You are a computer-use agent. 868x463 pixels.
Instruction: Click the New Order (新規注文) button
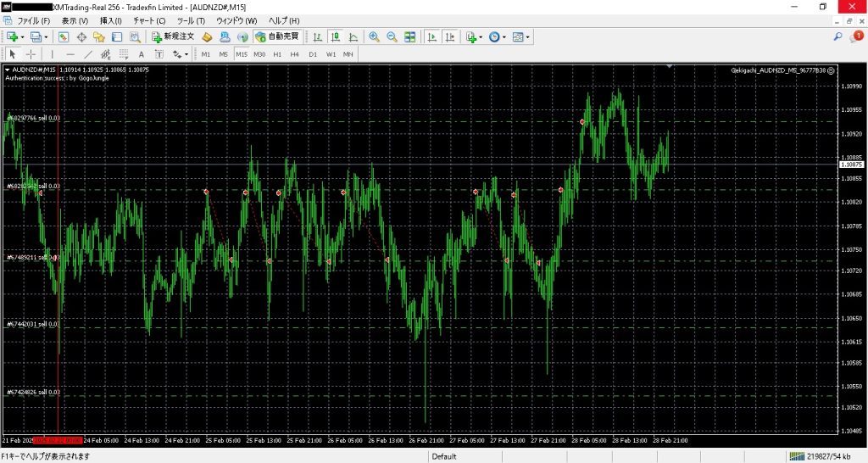173,36
